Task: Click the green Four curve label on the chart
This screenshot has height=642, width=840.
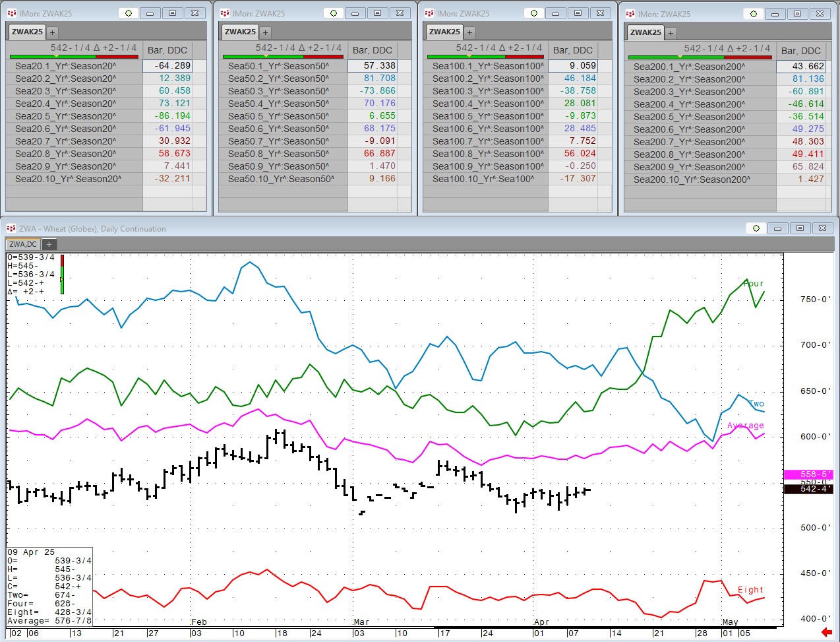Action: tap(753, 284)
